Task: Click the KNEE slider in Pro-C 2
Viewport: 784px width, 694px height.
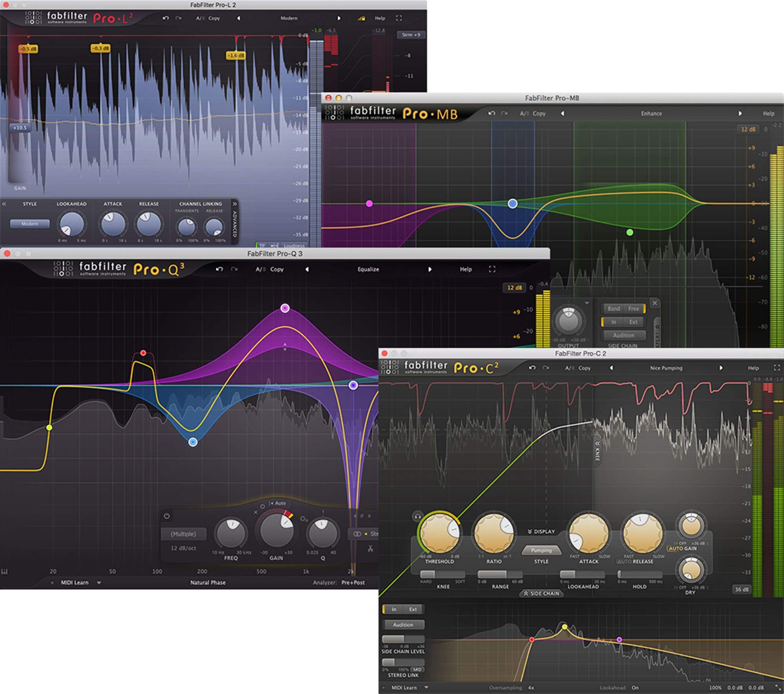Action: click(443, 574)
